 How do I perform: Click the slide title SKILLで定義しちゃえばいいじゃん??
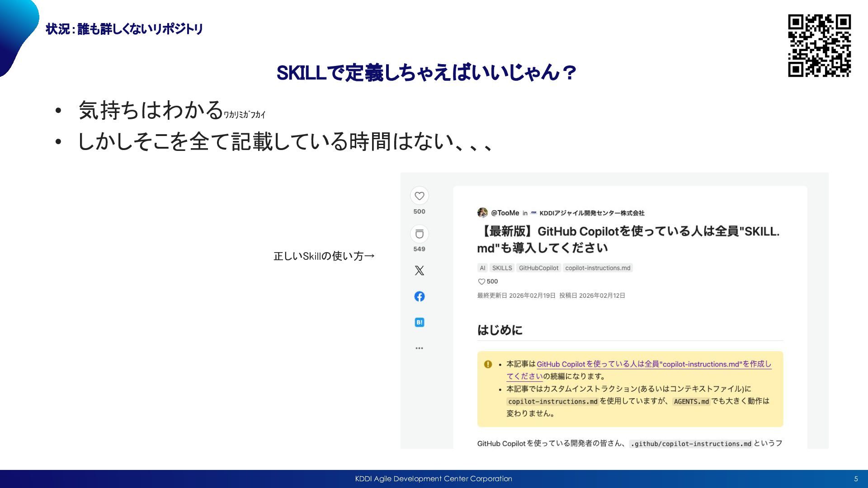426,73
